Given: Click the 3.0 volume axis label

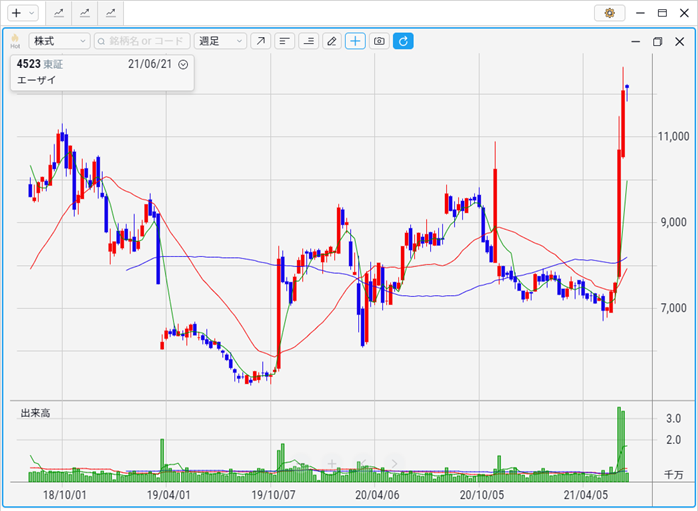Looking at the screenshot, I should tap(674, 418).
